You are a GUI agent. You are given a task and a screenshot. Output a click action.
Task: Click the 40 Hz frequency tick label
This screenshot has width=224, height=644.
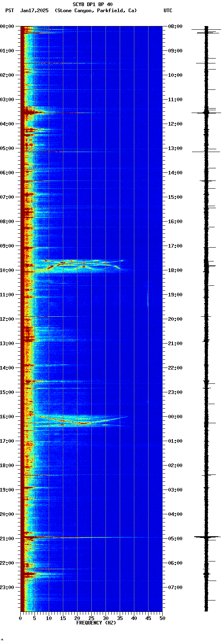click(134, 618)
